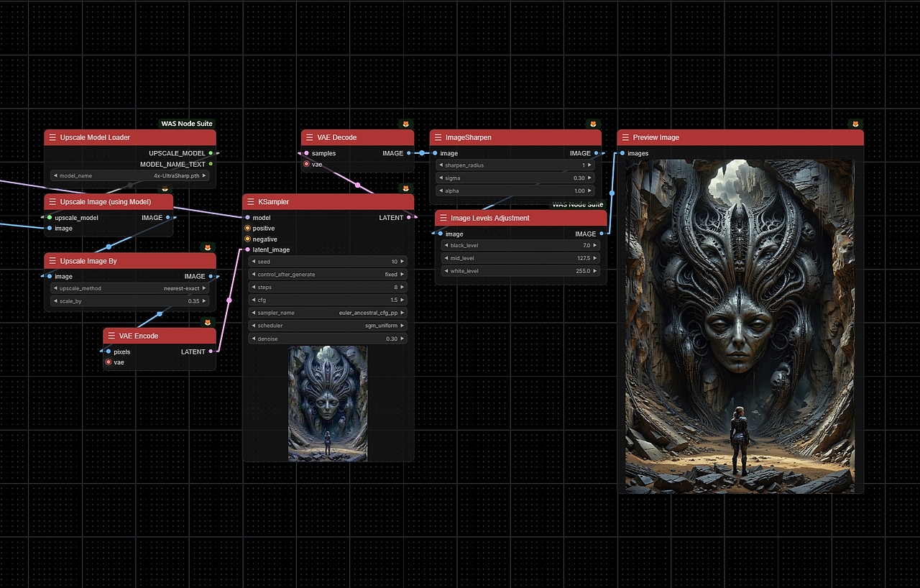Click the fox badge above ImageSharpen node
The image size is (920, 588).
click(593, 124)
